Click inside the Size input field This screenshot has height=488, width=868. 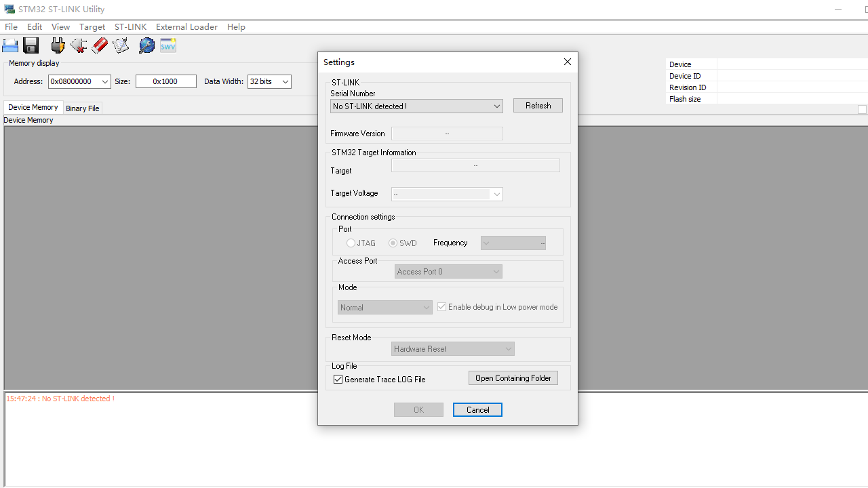[165, 81]
